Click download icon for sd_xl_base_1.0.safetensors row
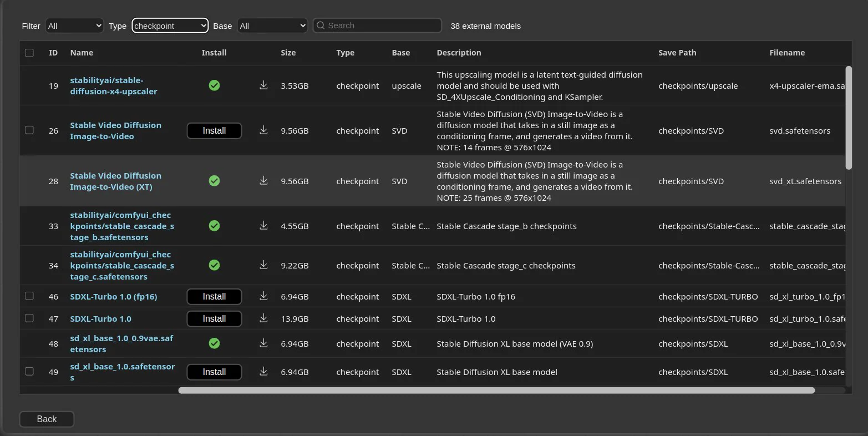Image resolution: width=868 pixels, height=436 pixels. [263, 371]
